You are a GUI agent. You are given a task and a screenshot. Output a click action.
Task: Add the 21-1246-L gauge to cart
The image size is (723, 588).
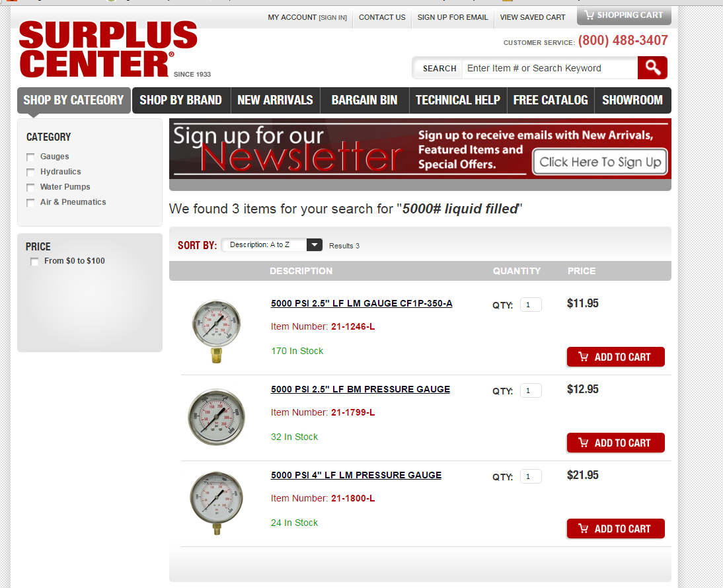[615, 357]
